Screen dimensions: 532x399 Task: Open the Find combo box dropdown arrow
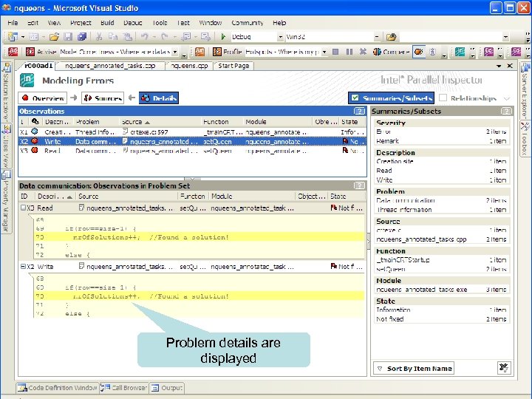(x=505, y=37)
